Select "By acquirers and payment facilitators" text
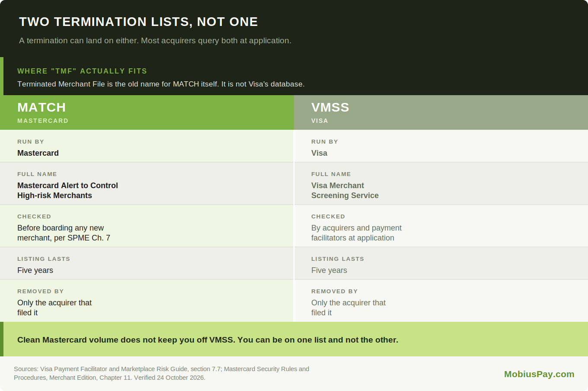The width and height of the screenshot is (588, 391). [x=356, y=233]
